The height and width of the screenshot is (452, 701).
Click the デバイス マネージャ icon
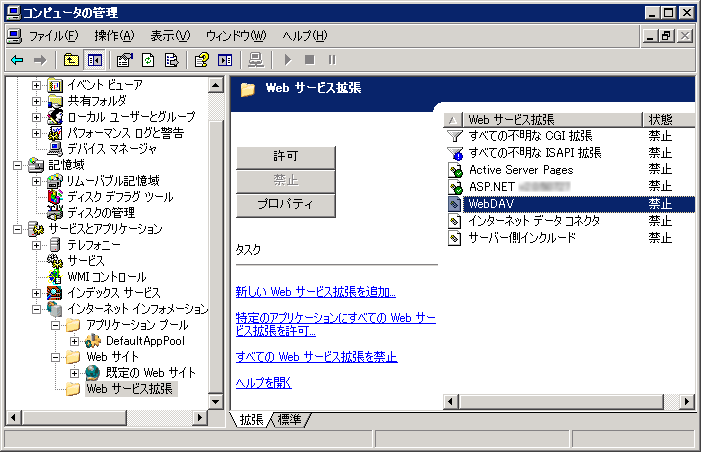pos(55,148)
